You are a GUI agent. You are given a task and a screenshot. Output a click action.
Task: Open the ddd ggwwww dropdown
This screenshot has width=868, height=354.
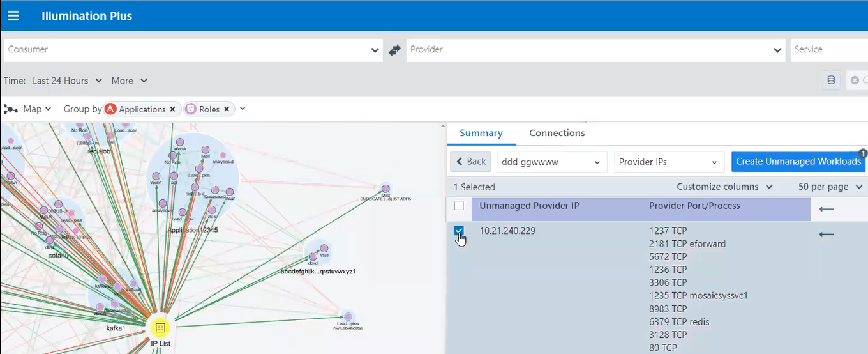(552, 162)
